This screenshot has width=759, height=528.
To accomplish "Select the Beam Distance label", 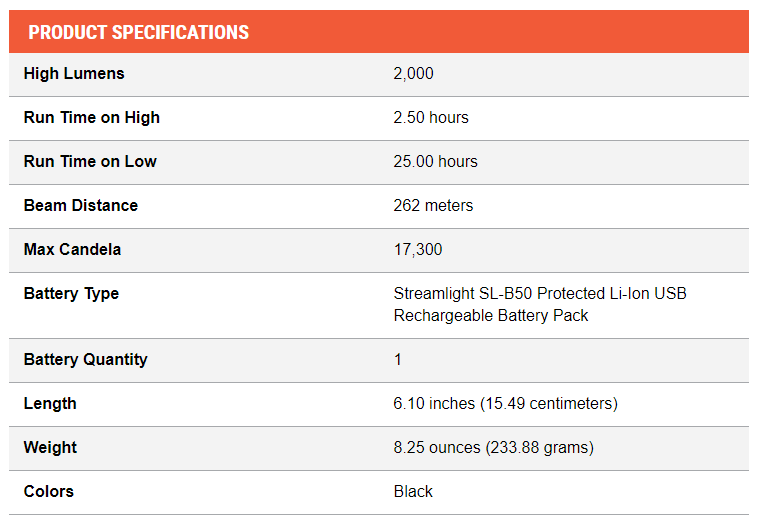I will (81, 206).
